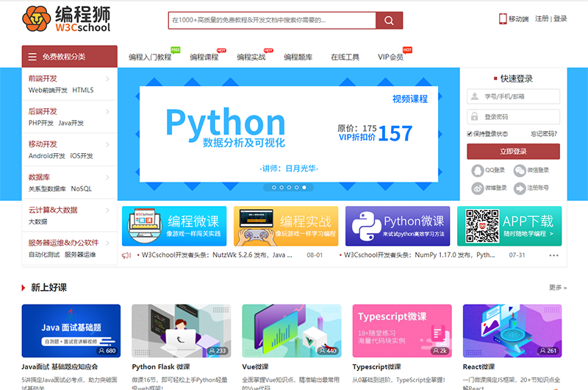588x390 pixels.
Task: Select the fifth carousel dot
Action: [304, 188]
